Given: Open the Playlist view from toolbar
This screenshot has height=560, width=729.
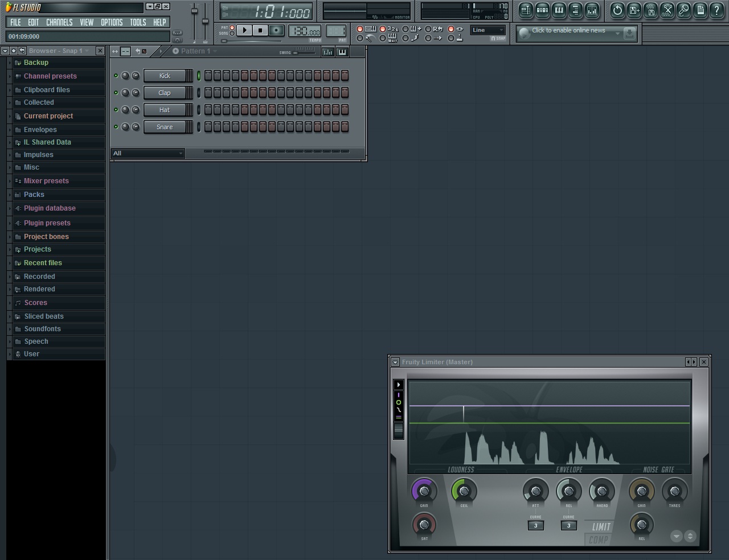Looking at the screenshot, I should point(526,10).
